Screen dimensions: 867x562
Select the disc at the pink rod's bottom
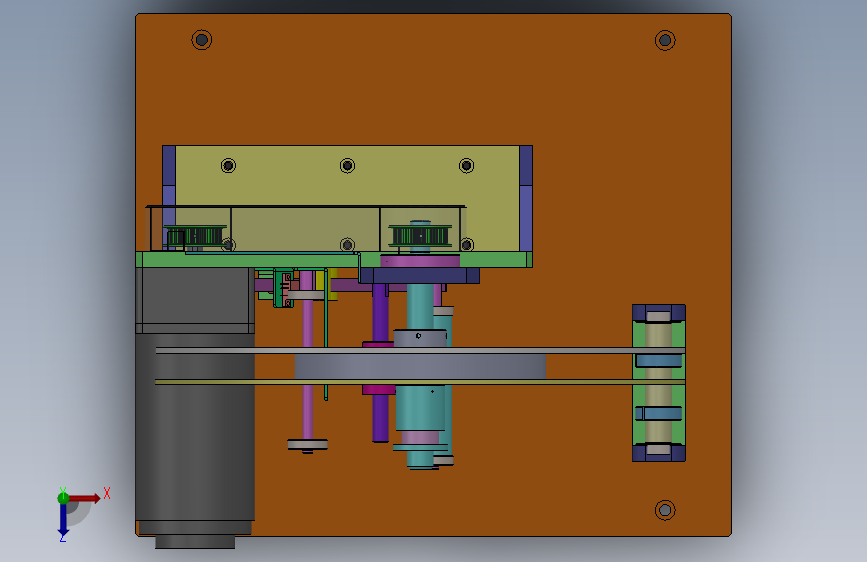tap(307, 444)
